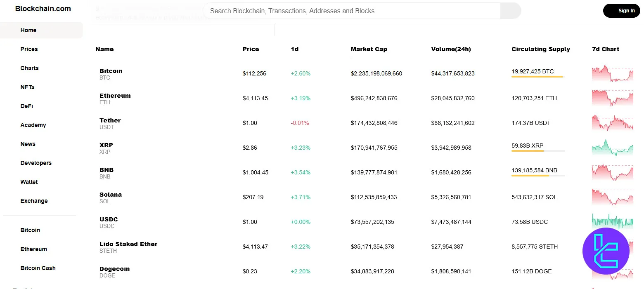Open Bitcoin's 7d price chart thumbnail
The height and width of the screenshot is (289, 644).
(612, 73)
